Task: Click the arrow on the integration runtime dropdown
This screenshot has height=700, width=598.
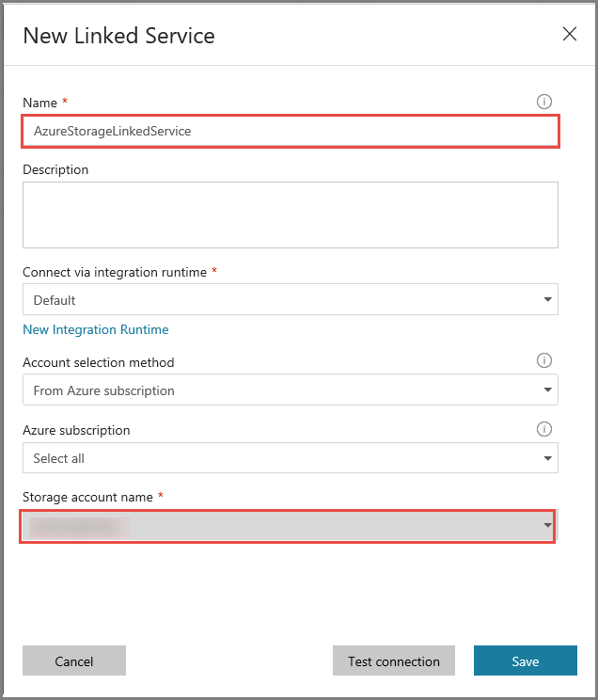Action: click(547, 300)
